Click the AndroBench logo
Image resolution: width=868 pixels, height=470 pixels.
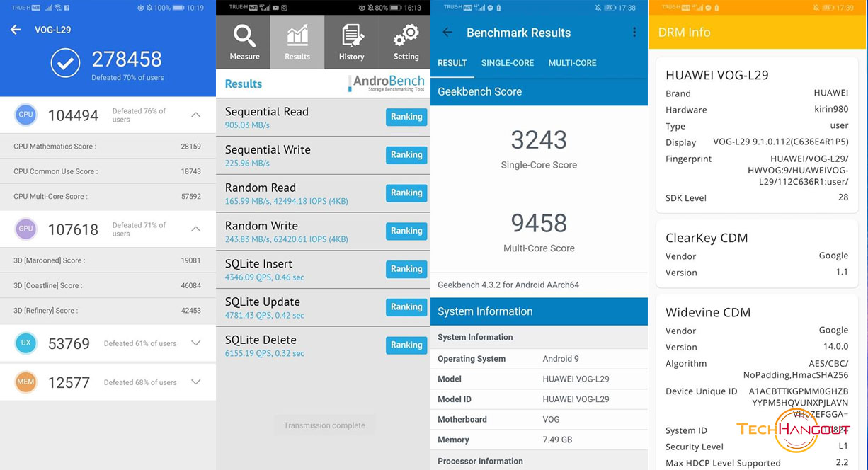pyautogui.click(x=387, y=84)
